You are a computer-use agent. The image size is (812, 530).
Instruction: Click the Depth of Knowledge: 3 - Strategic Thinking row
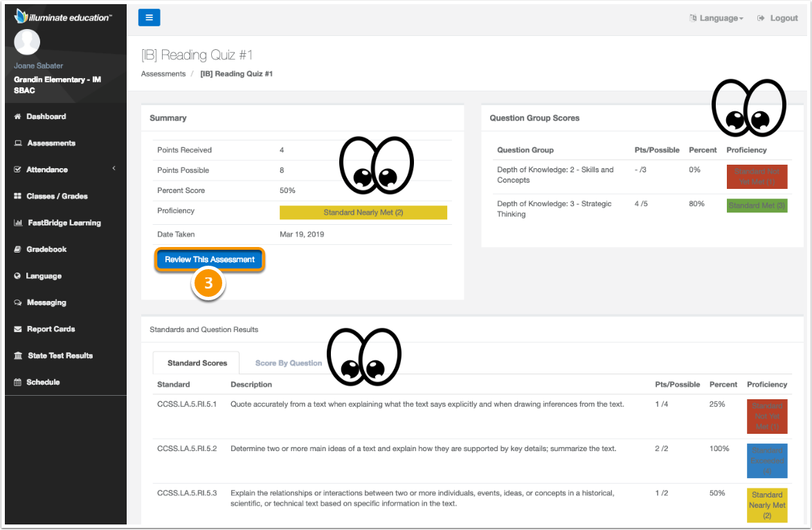click(642, 209)
